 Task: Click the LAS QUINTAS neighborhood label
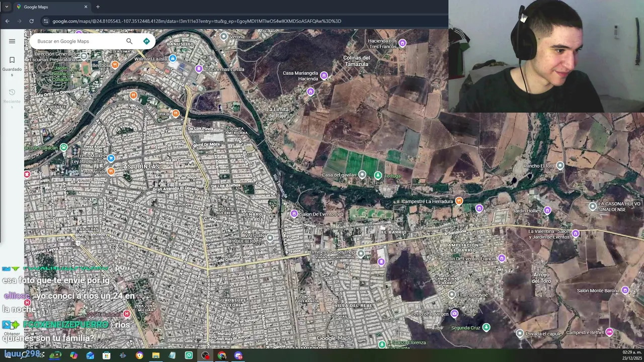(139, 166)
